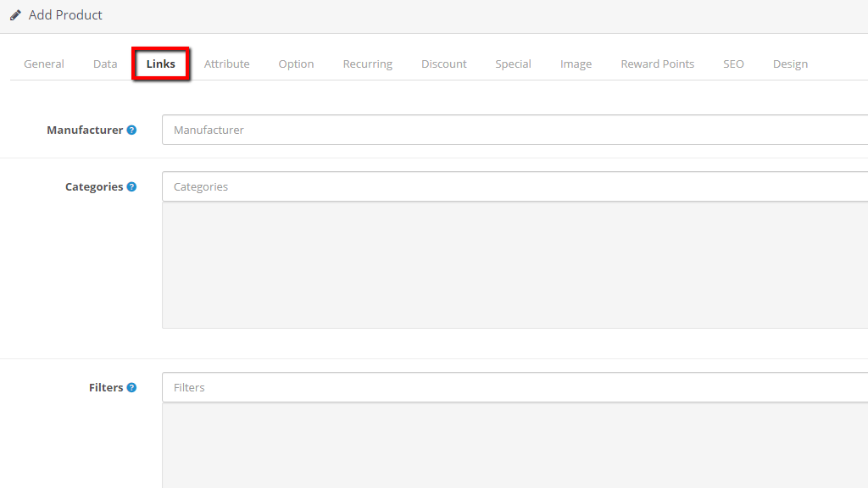Click the Add Product page heading

pos(64,14)
